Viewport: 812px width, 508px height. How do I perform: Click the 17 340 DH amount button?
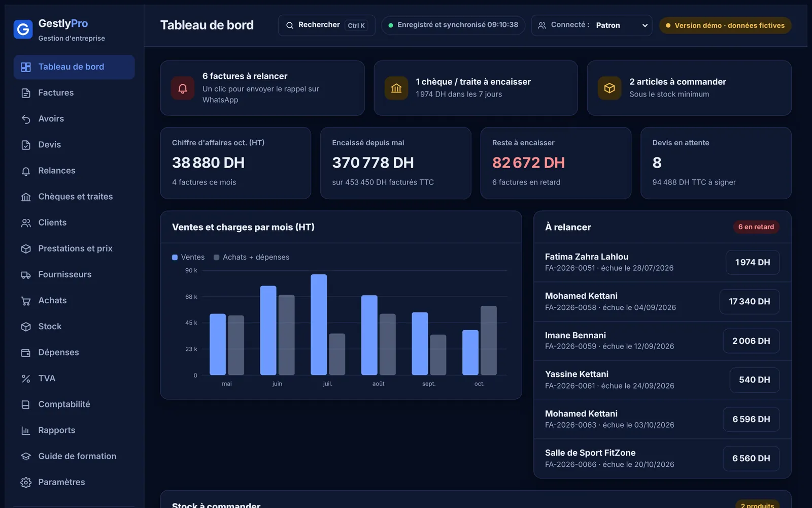[x=750, y=301]
